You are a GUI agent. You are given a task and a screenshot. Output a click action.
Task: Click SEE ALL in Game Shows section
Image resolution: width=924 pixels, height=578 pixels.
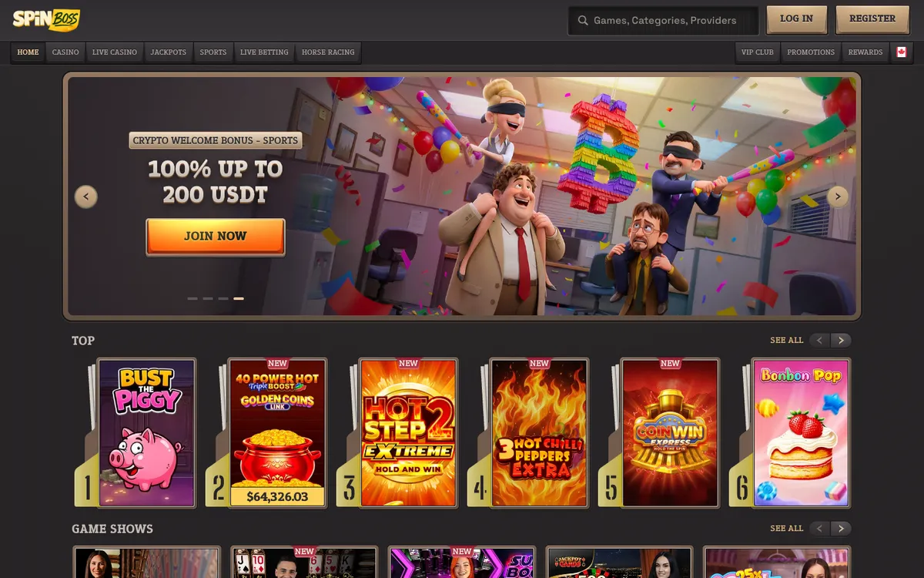click(x=786, y=528)
